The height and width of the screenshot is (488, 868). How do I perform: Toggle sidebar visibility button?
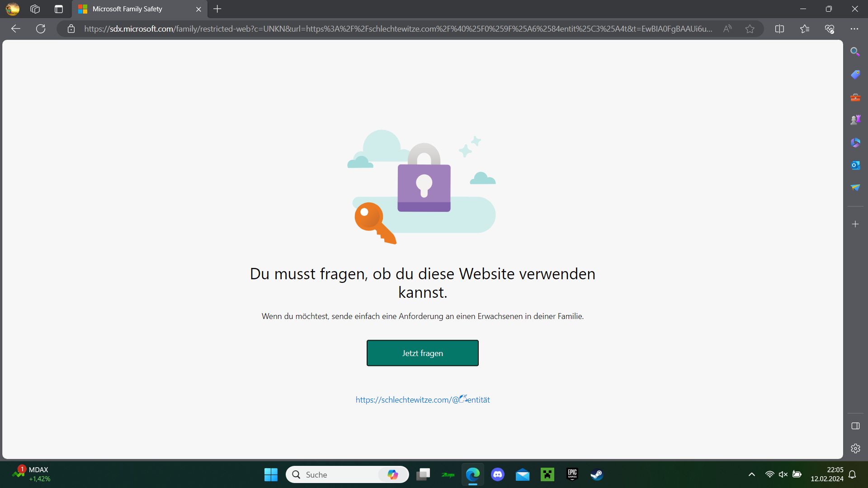coord(855,426)
